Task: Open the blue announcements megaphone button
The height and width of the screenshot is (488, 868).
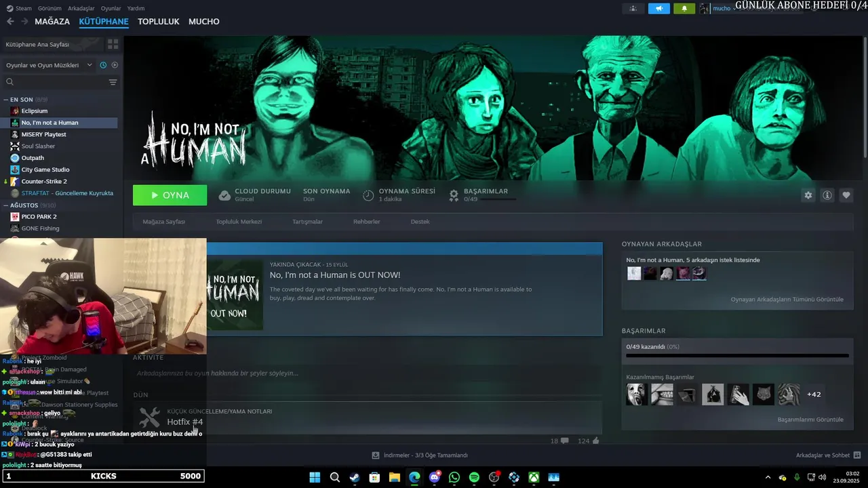Action: (x=658, y=9)
